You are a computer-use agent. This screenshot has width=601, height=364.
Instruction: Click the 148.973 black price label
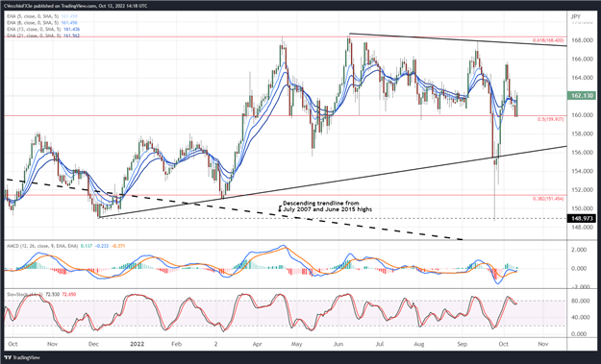click(581, 219)
